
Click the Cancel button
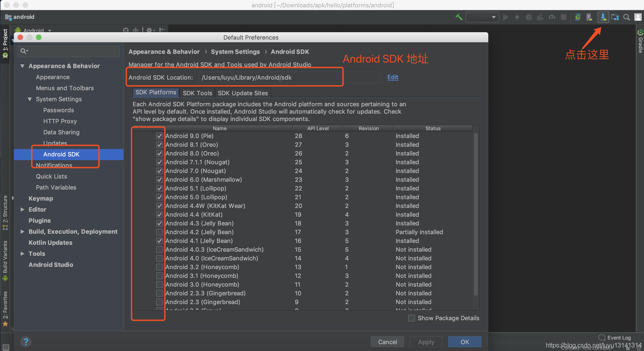pos(387,342)
